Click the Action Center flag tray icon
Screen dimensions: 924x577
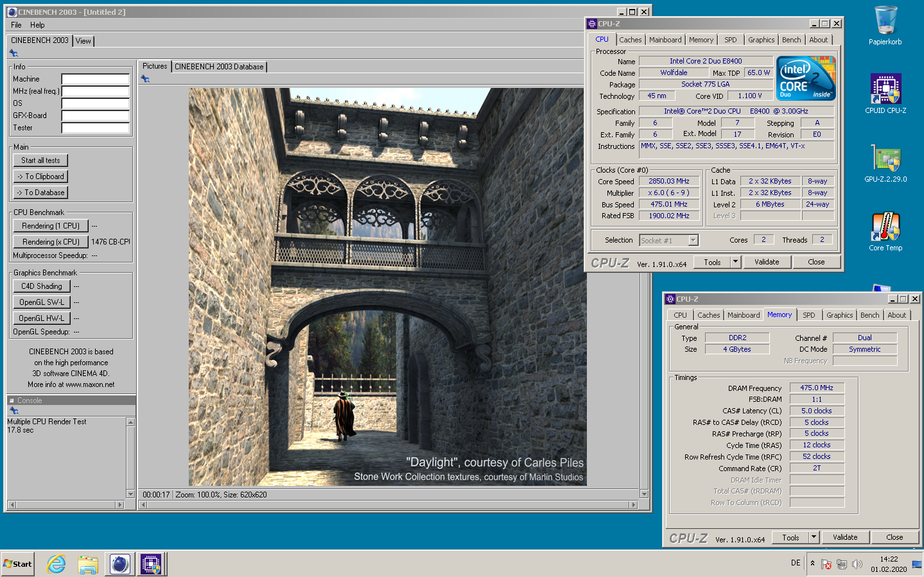click(826, 564)
